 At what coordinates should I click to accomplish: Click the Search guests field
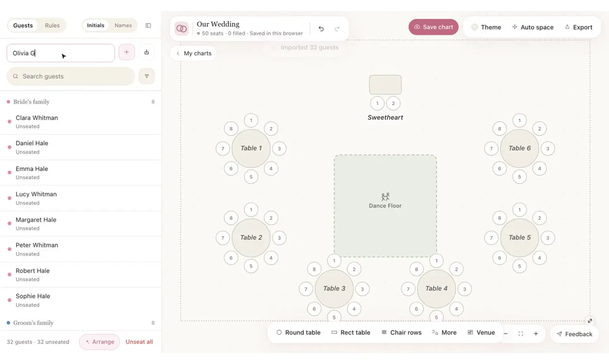70,76
